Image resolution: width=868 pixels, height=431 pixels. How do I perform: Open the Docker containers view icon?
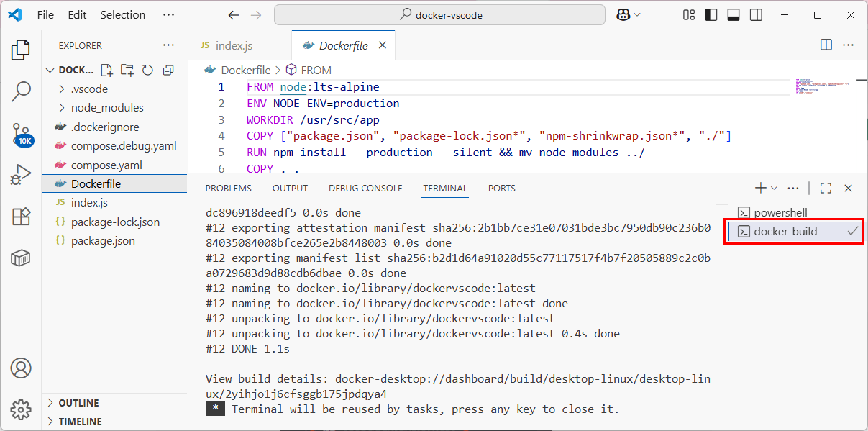21,258
